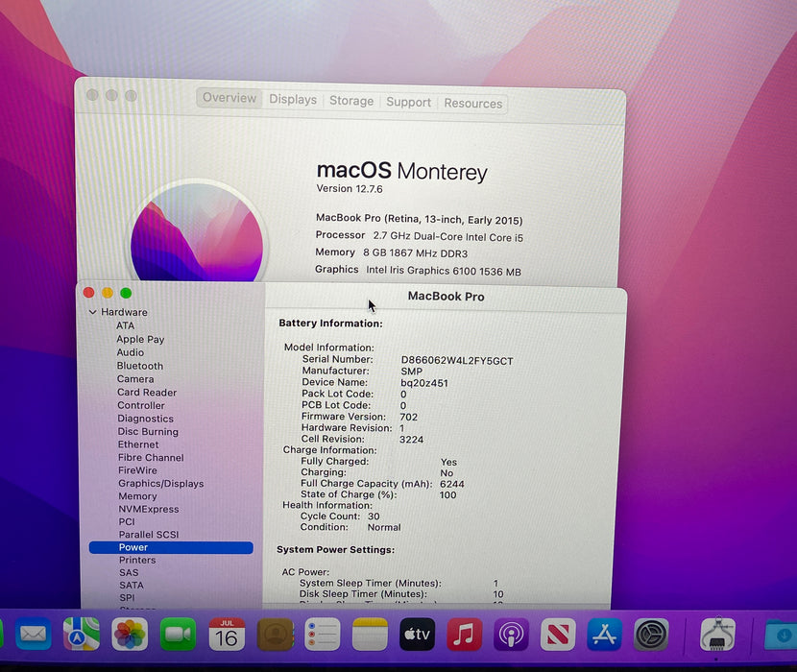Select Camera in the Hardware list
The width and height of the screenshot is (797, 672).
coord(135,378)
